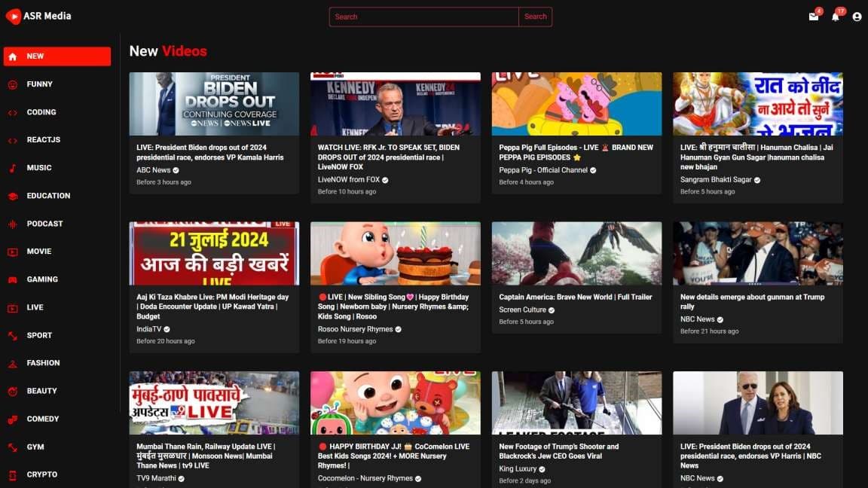Click the ASR Media logo icon
The height and width of the screenshot is (488, 868).
14,17
